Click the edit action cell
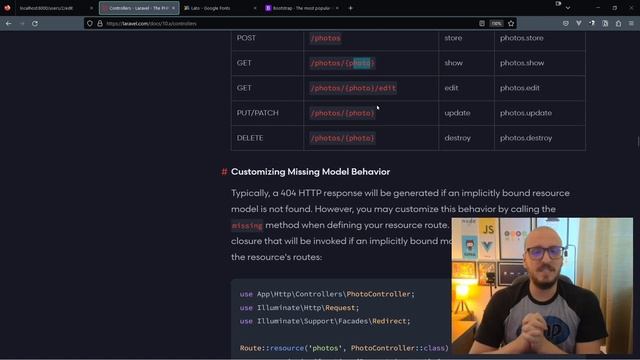Viewport: 640px width, 360px height. [451, 88]
